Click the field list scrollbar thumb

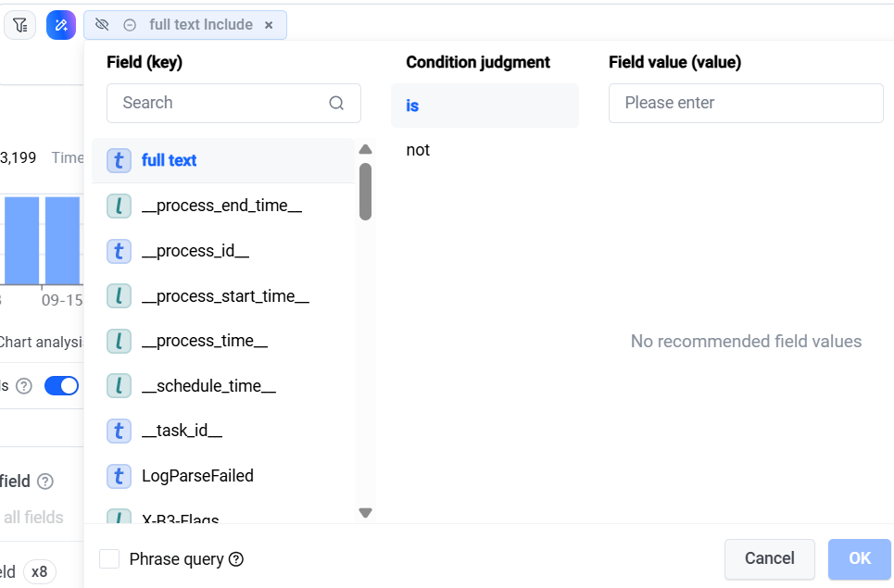(365, 192)
